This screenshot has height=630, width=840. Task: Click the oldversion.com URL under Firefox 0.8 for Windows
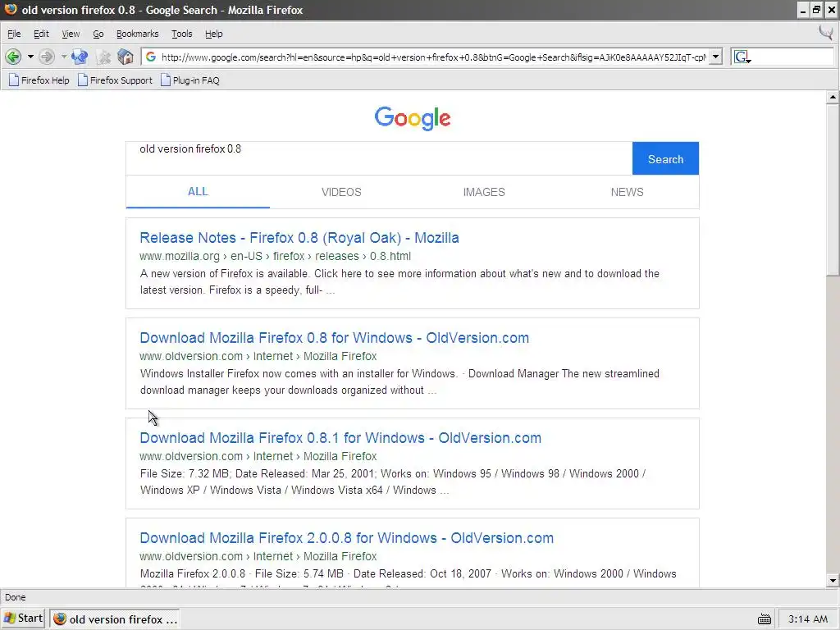click(258, 356)
